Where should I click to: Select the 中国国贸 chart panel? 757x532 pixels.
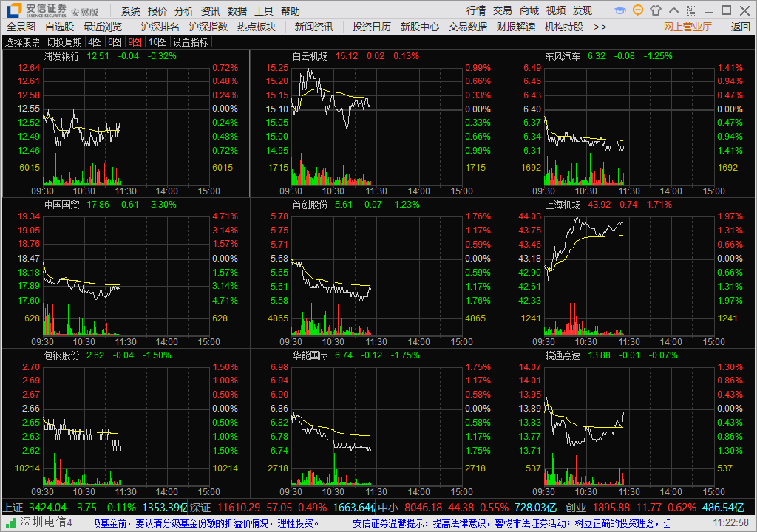(126, 273)
